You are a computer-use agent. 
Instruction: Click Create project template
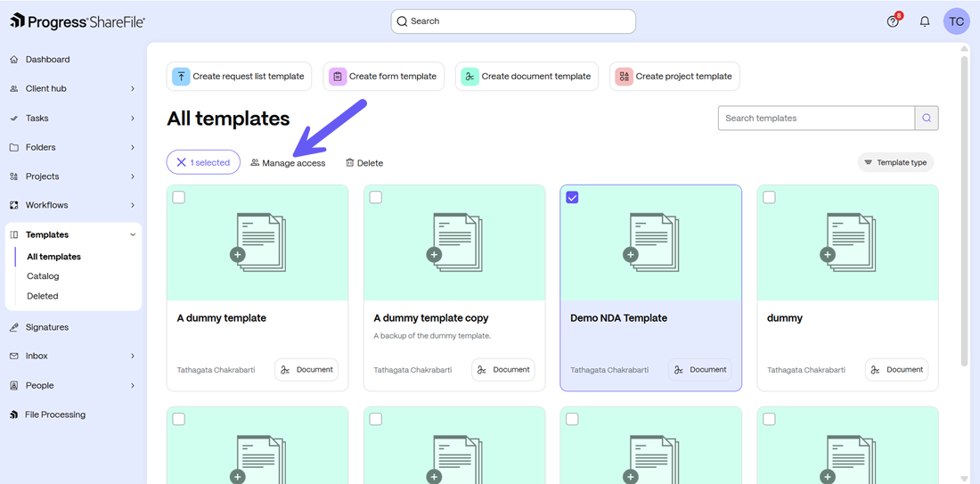tap(674, 77)
